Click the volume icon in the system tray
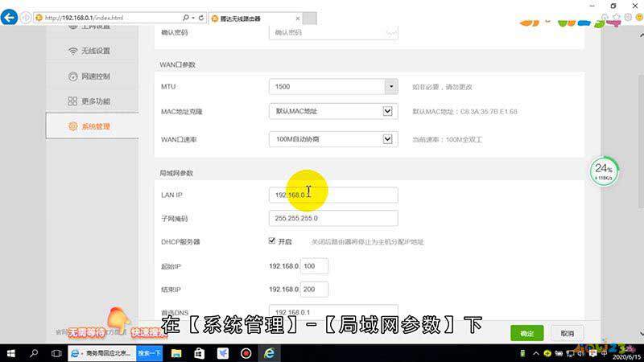This screenshot has width=644, height=362. point(581,353)
